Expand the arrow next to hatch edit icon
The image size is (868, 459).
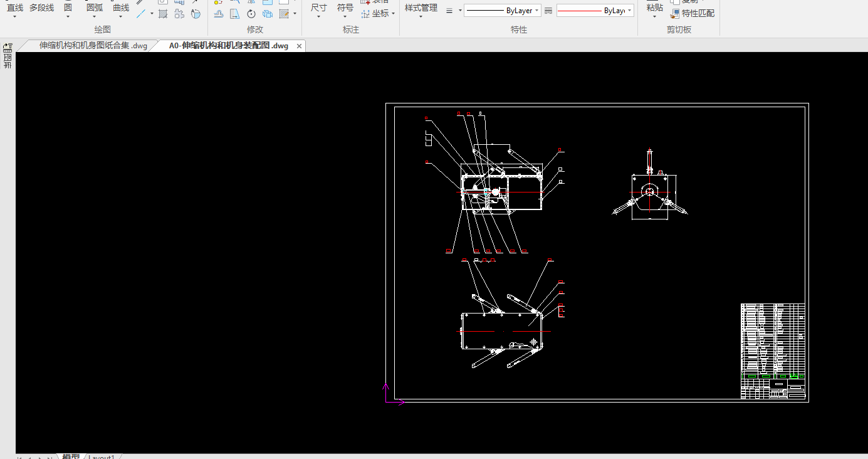click(295, 13)
